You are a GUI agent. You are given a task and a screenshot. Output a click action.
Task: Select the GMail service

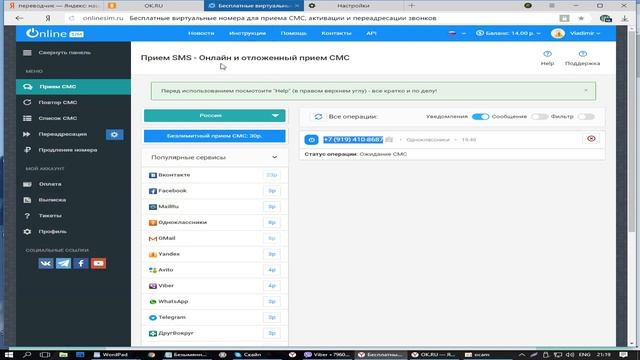(x=215, y=238)
